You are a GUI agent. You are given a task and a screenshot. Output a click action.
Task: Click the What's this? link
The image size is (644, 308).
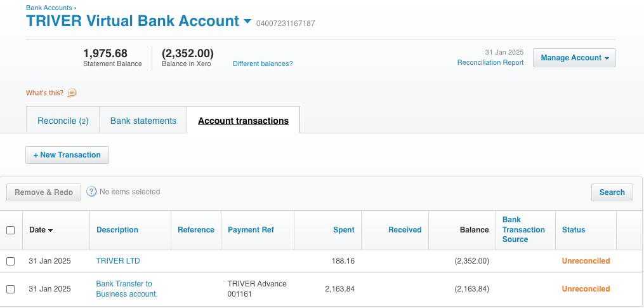pos(45,93)
